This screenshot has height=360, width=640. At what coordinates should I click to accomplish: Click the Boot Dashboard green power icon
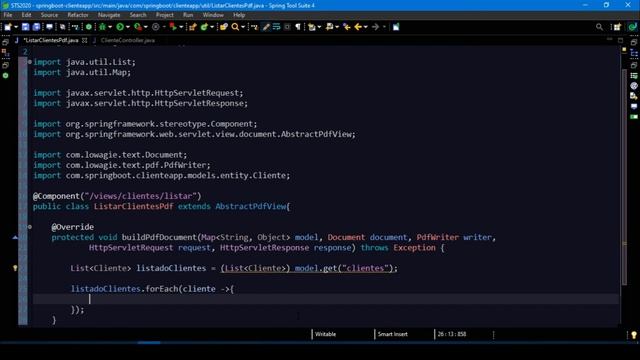pyautogui.click(x=89, y=27)
